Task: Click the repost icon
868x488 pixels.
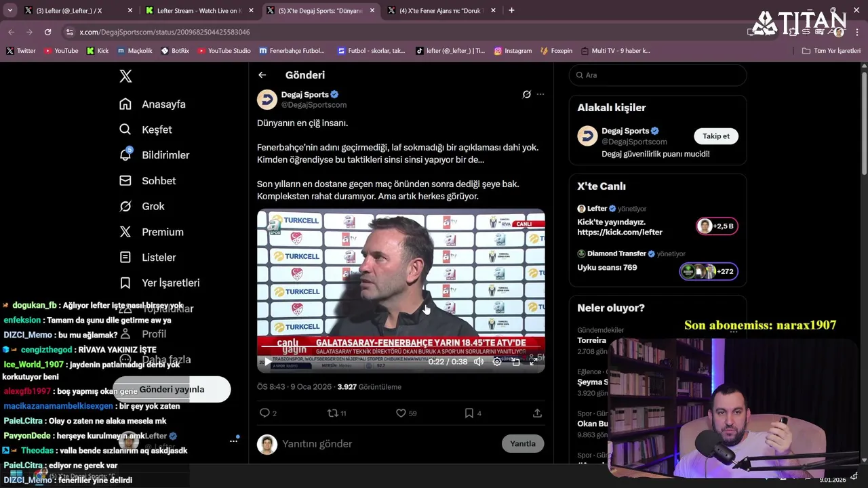Action: click(332, 413)
